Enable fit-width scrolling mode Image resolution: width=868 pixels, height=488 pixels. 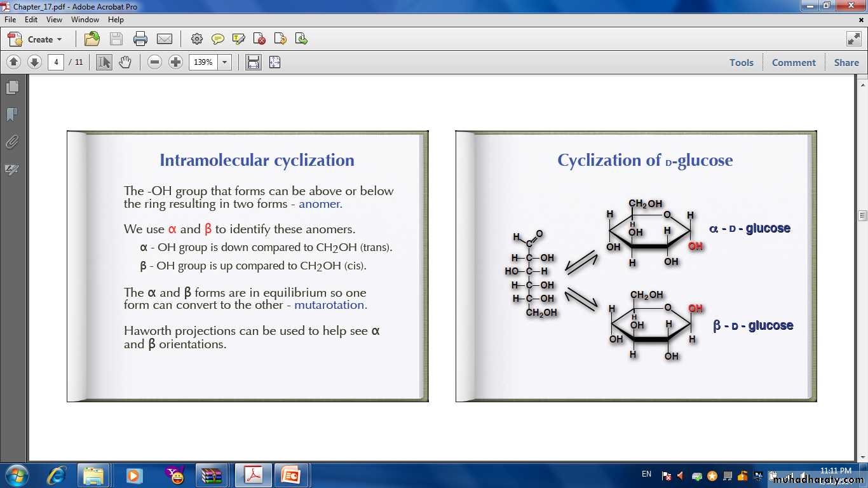(x=254, y=62)
